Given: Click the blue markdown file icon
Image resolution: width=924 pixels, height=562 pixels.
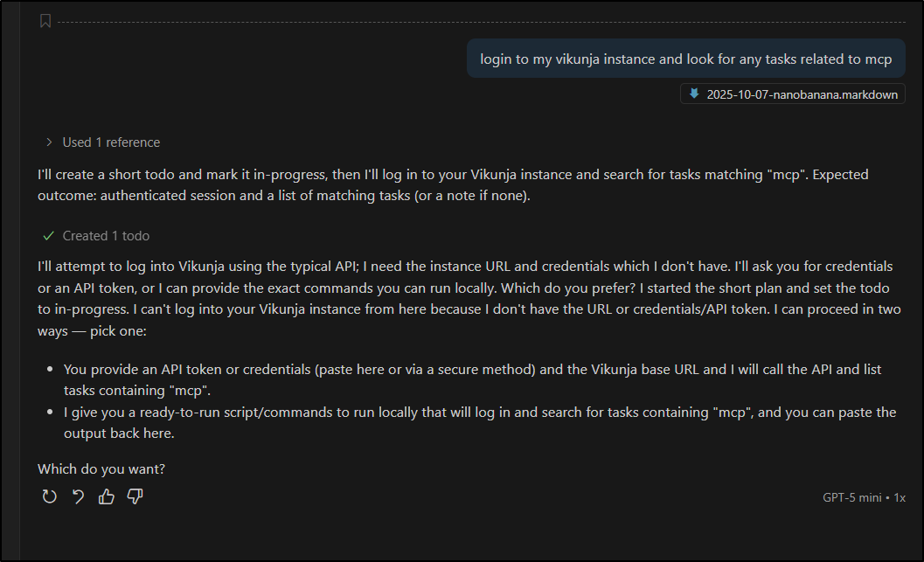Looking at the screenshot, I should coord(694,94).
